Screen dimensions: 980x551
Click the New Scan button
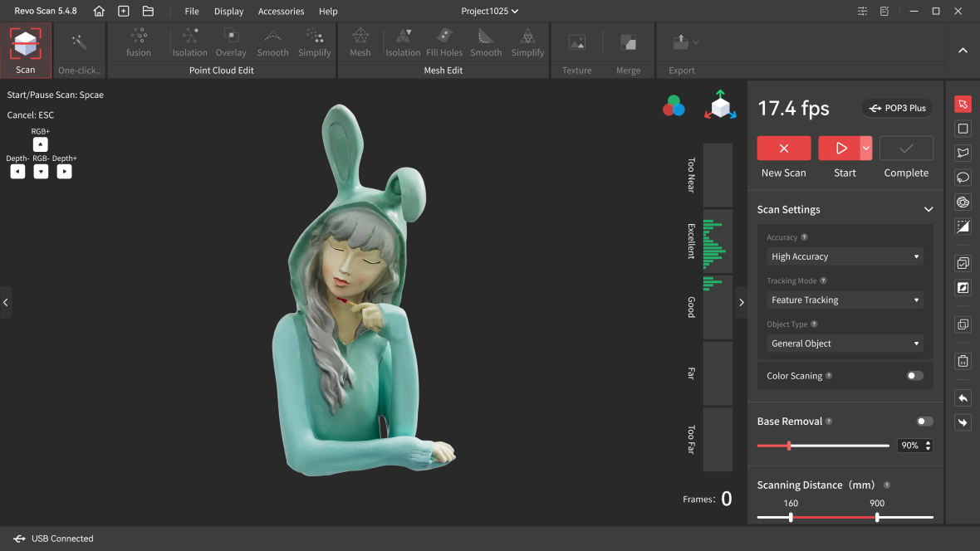(x=783, y=149)
